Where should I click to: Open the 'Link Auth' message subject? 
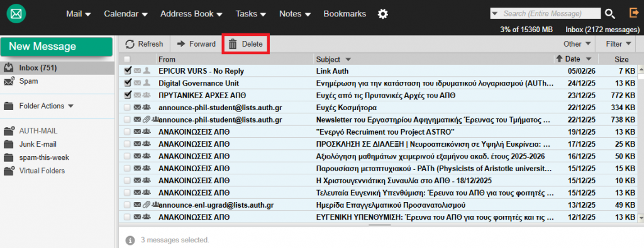point(332,71)
